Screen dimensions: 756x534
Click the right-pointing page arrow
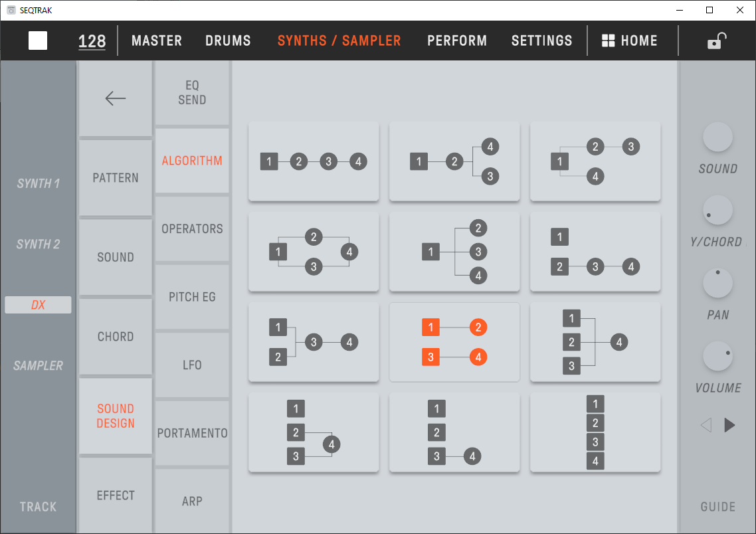click(x=729, y=425)
